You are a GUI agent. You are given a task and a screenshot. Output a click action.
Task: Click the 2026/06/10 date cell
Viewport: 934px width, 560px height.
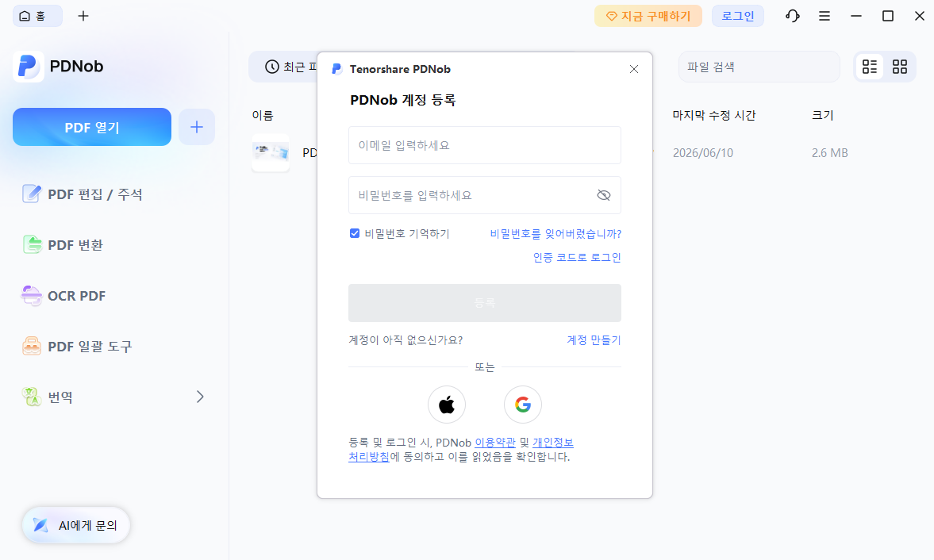[x=703, y=153]
